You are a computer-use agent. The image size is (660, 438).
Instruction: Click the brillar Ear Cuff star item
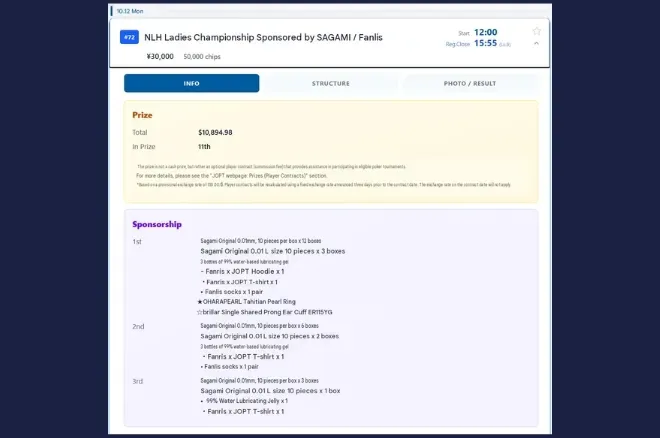click(265, 312)
